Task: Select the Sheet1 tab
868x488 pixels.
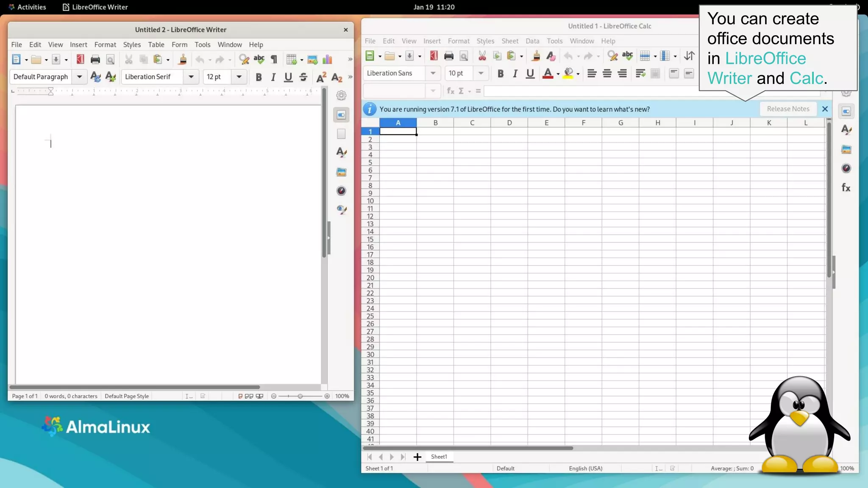Action: [x=439, y=457]
